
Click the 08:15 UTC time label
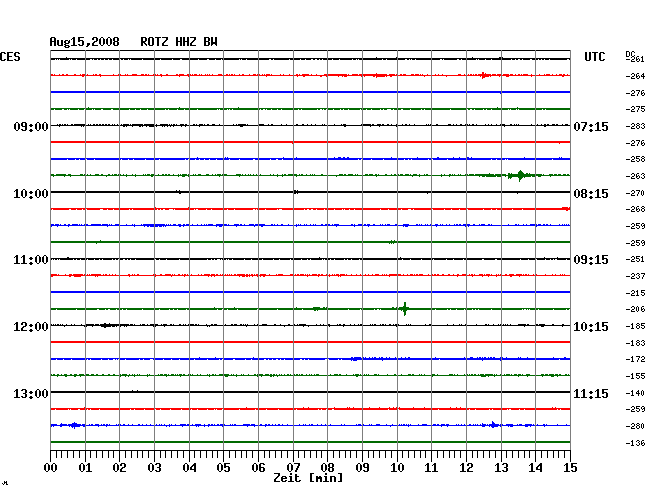coord(591,194)
